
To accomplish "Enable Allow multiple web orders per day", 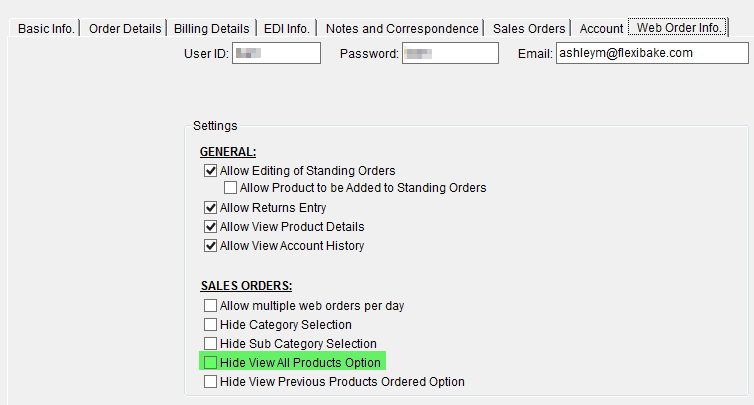I will [x=210, y=306].
